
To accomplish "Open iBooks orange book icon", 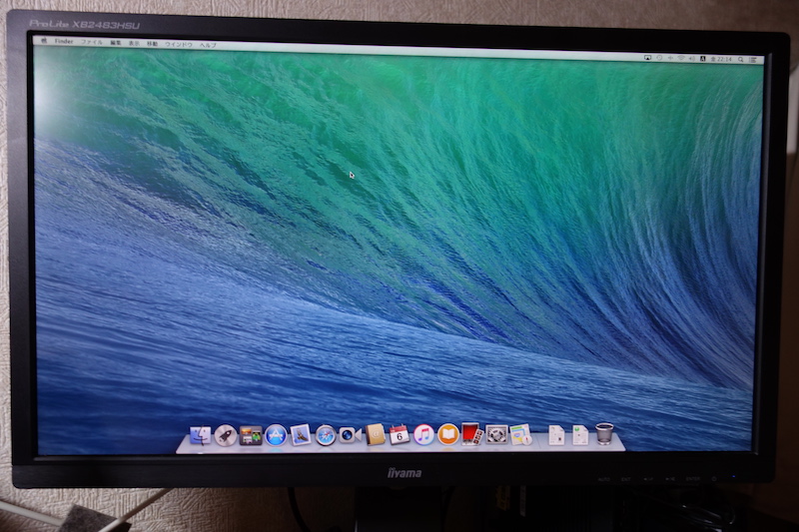I will pyautogui.click(x=447, y=435).
